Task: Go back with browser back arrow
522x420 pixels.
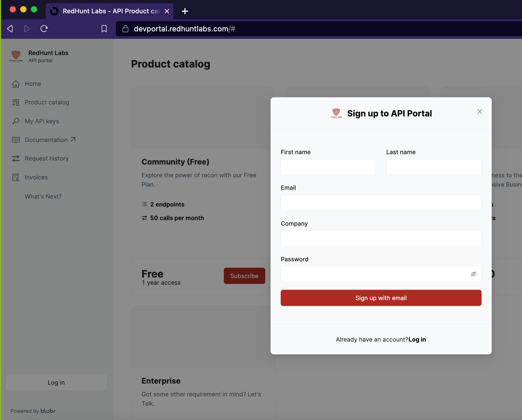Action: pos(10,29)
